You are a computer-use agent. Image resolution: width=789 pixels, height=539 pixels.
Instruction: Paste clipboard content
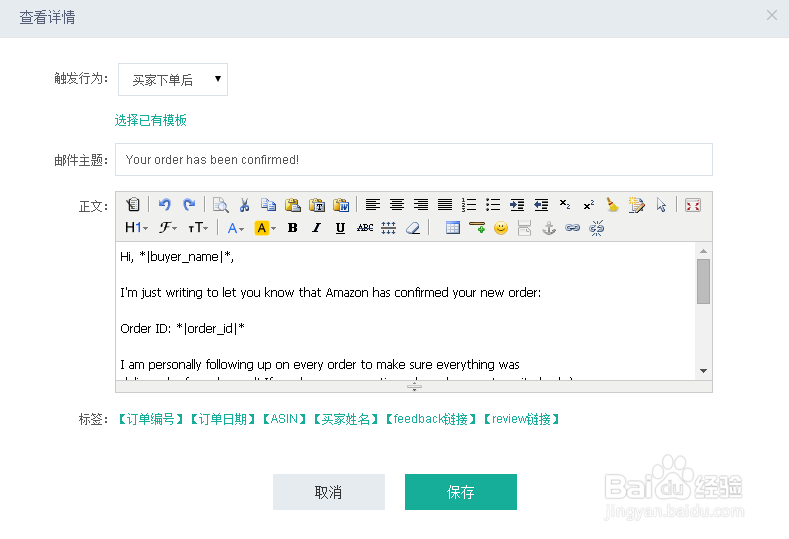pos(292,204)
